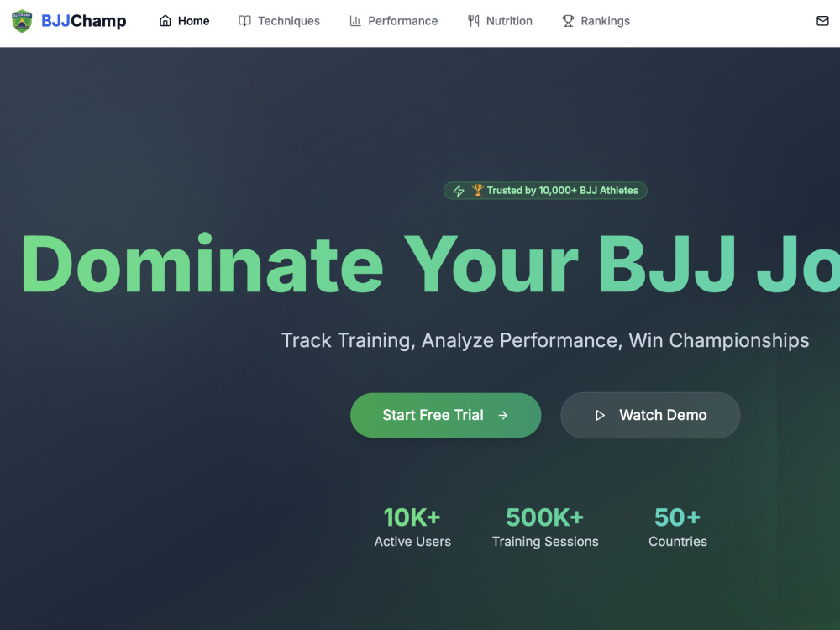Click the play triangle in Watch Demo

coord(600,415)
